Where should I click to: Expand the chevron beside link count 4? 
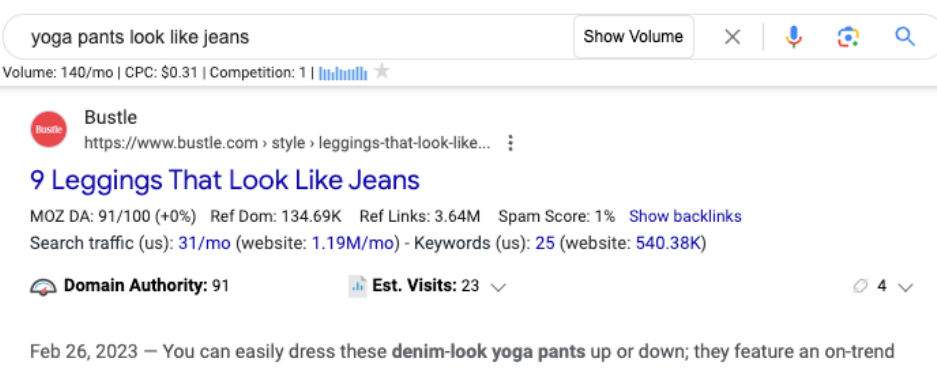coord(905,287)
